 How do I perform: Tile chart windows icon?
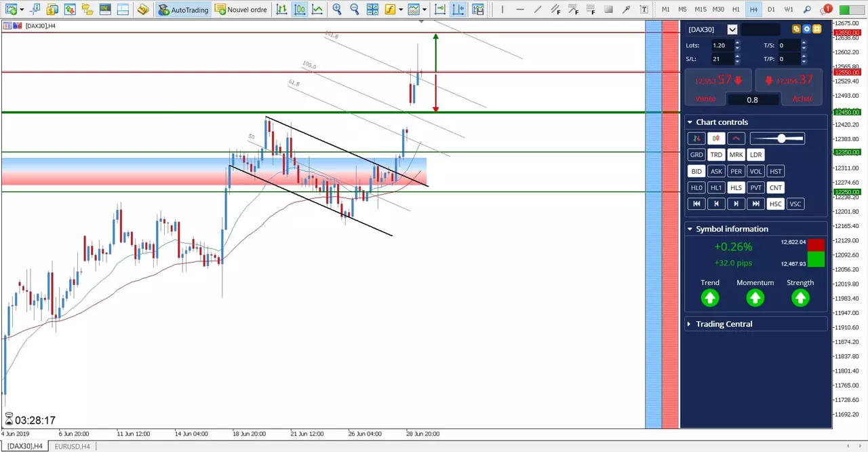372,10
